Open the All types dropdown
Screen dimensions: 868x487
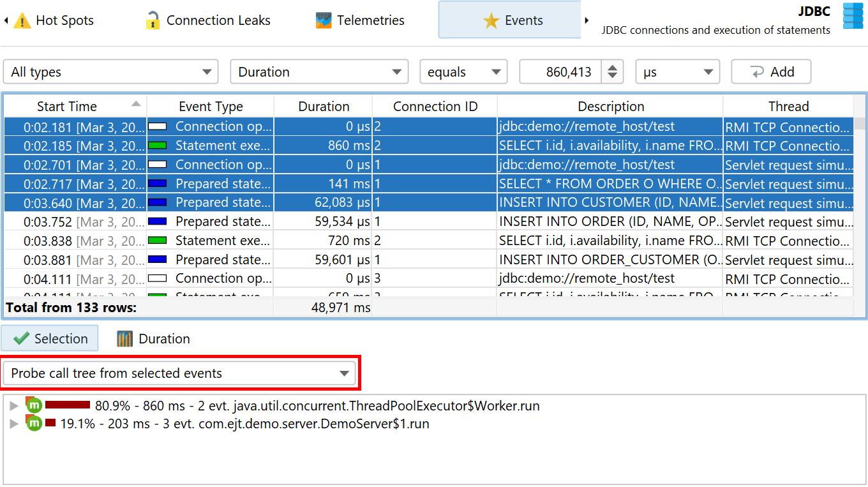[111, 71]
